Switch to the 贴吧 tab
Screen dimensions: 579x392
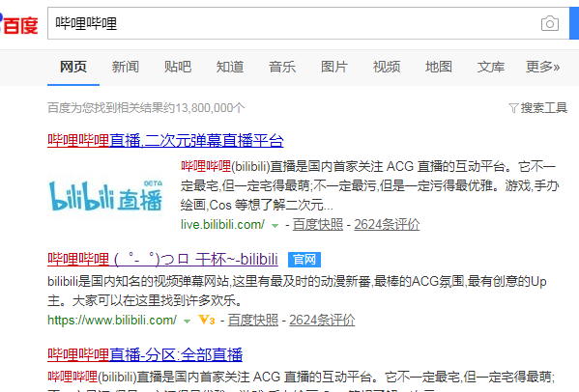[x=178, y=67]
